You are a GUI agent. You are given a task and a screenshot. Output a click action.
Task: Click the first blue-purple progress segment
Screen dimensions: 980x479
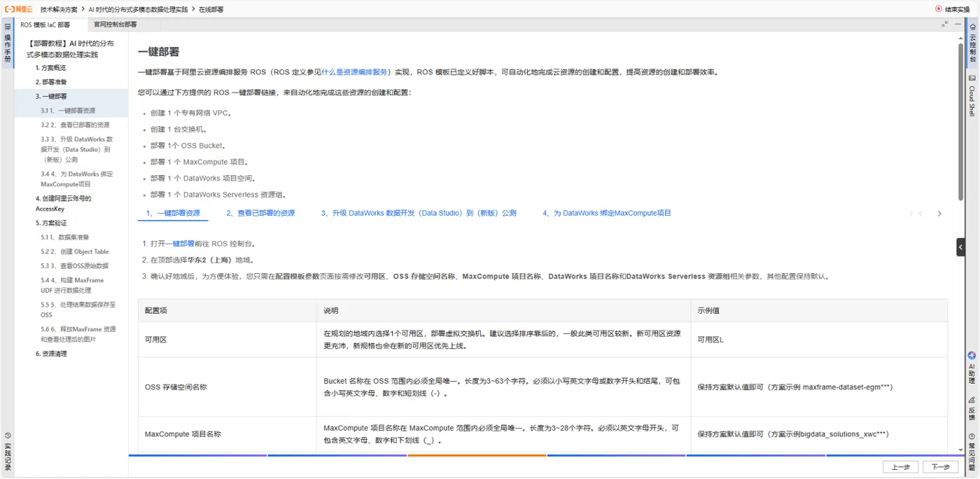[197, 456]
